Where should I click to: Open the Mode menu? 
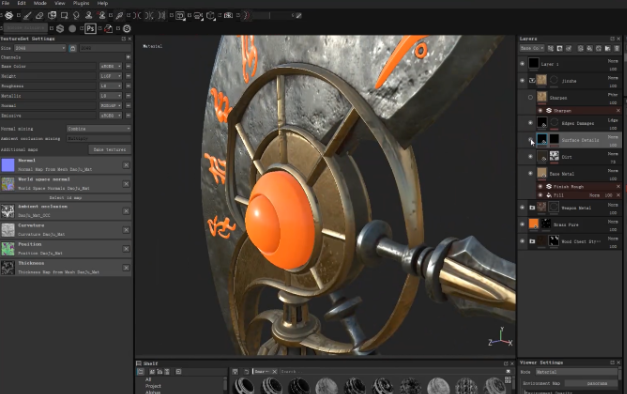point(40,3)
